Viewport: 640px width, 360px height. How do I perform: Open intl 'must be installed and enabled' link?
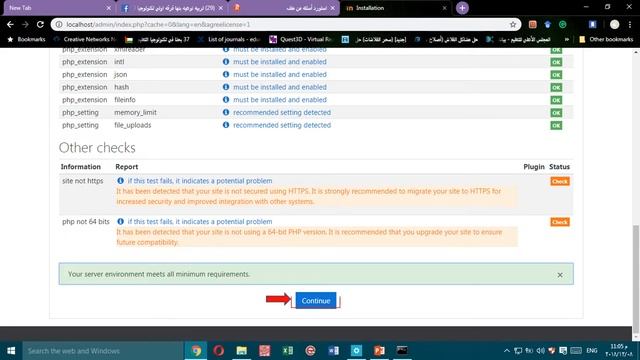280,62
